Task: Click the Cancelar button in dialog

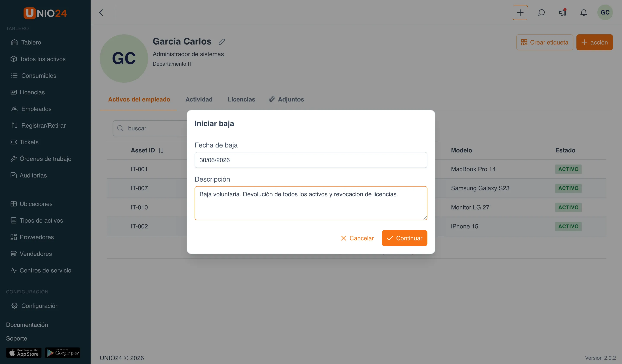Action: point(357,238)
